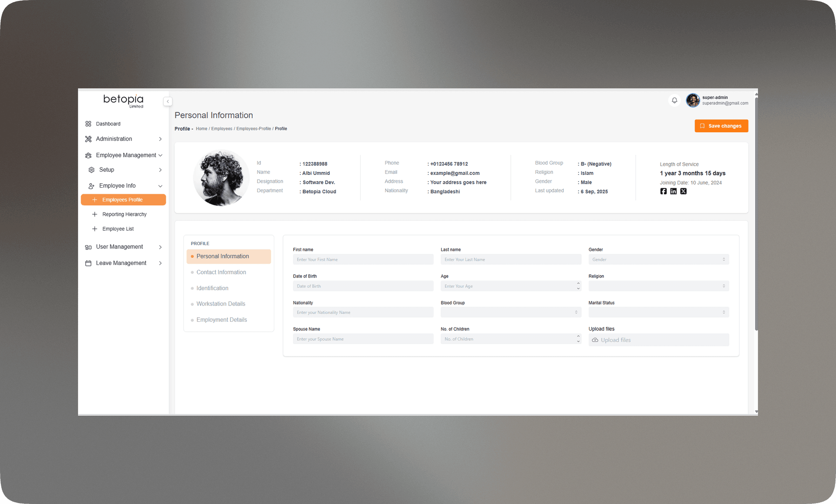Click the Leave Management calendar icon
This screenshot has width=836, height=504.
point(88,263)
